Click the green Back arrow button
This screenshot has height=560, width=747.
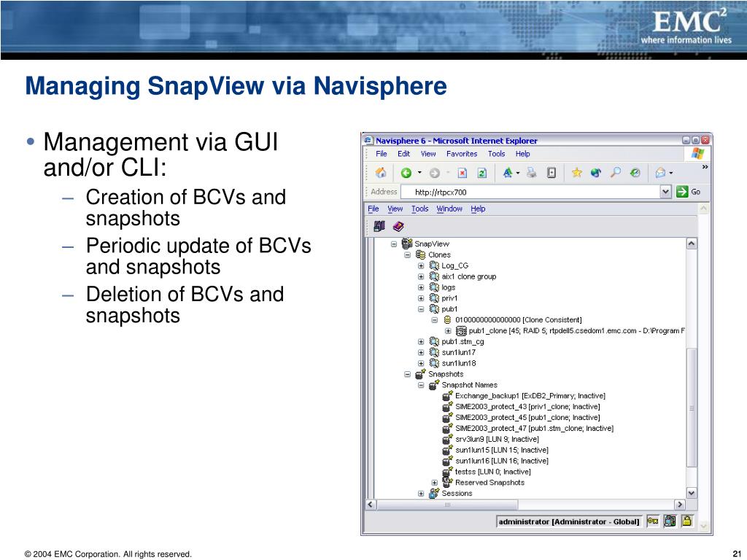coord(406,173)
